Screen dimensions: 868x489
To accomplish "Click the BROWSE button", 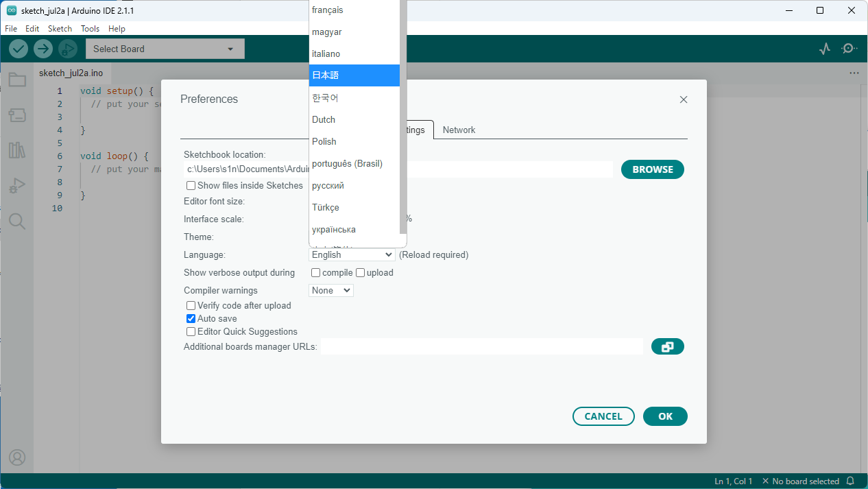I will click(x=653, y=169).
